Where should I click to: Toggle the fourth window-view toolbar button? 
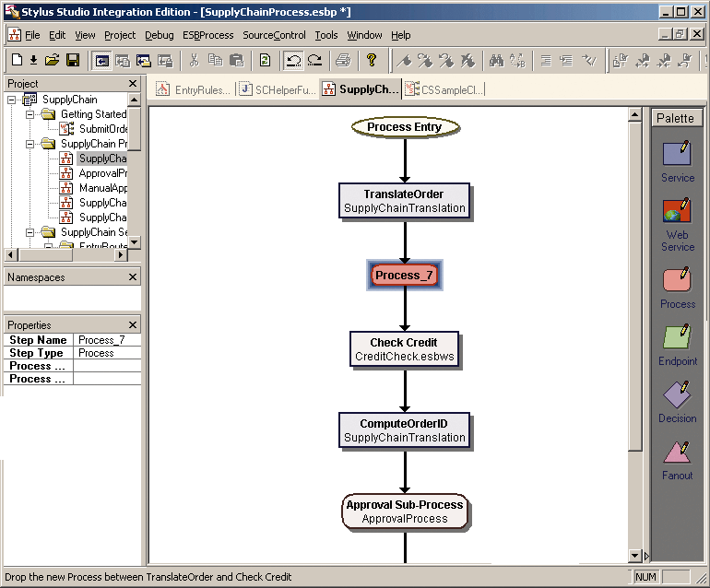pos(165,60)
